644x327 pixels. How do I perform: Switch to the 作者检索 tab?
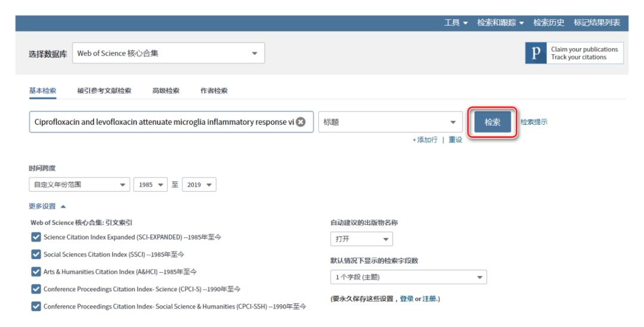(x=214, y=91)
